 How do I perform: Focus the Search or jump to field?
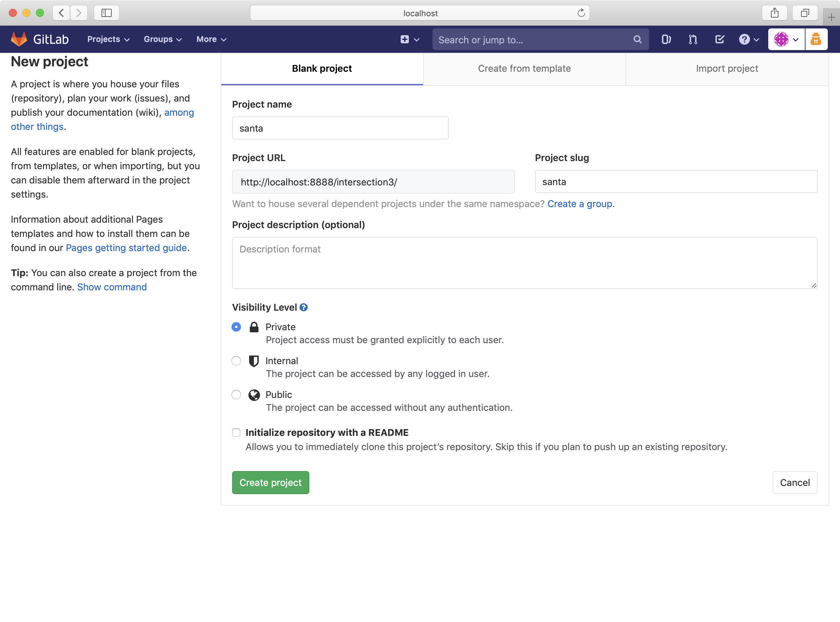tap(540, 40)
